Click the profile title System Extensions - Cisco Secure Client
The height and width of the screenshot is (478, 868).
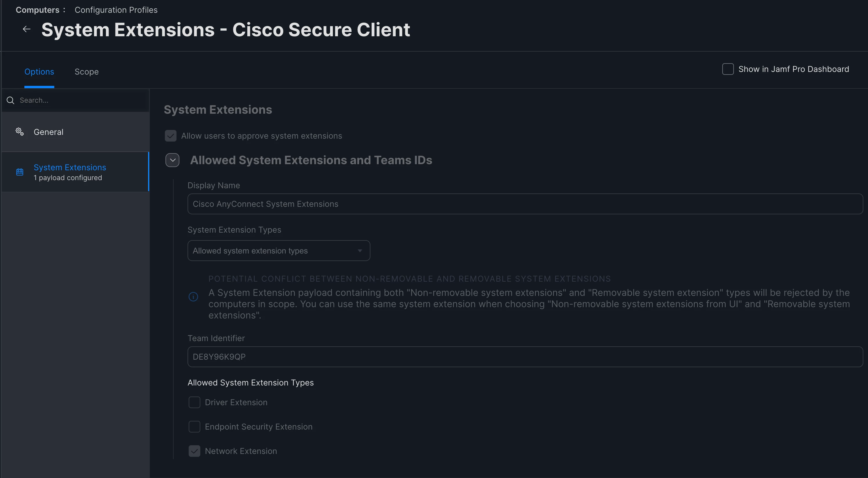[x=226, y=30]
